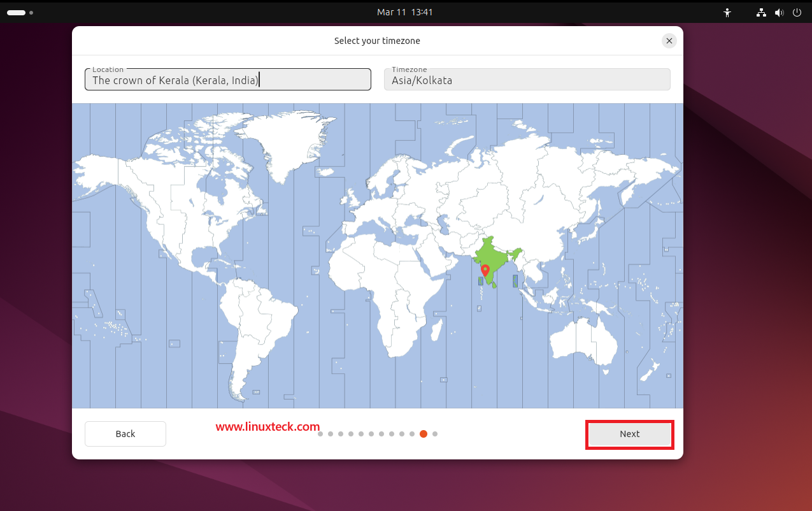This screenshot has width=812, height=511.
Task: Close the timezone dialog with the X icon
Action: pos(669,40)
